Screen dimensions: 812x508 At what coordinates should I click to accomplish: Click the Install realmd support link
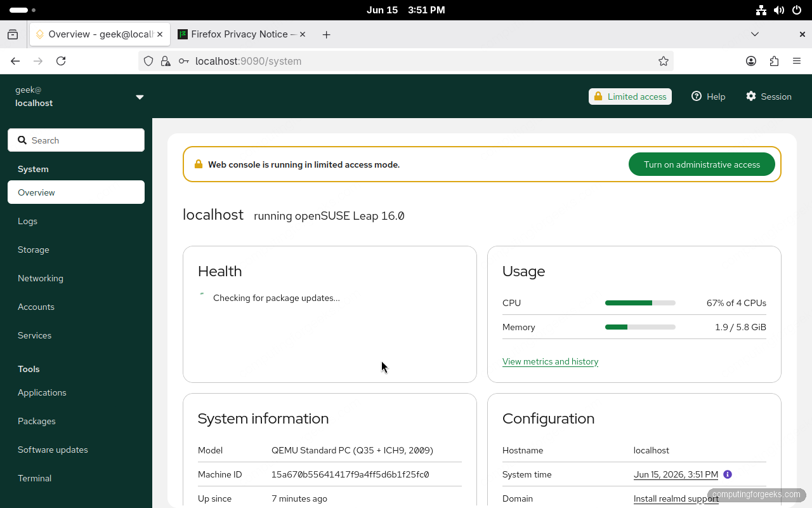676,498
